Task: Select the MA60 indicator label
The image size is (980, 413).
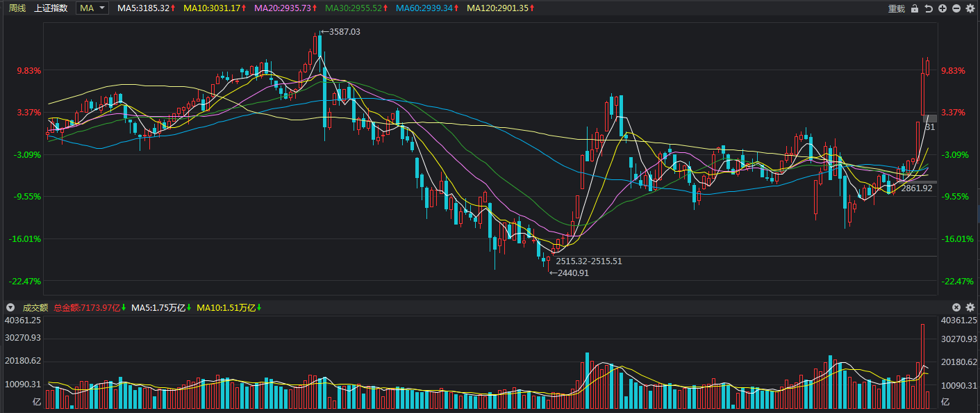Action: coord(427,8)
